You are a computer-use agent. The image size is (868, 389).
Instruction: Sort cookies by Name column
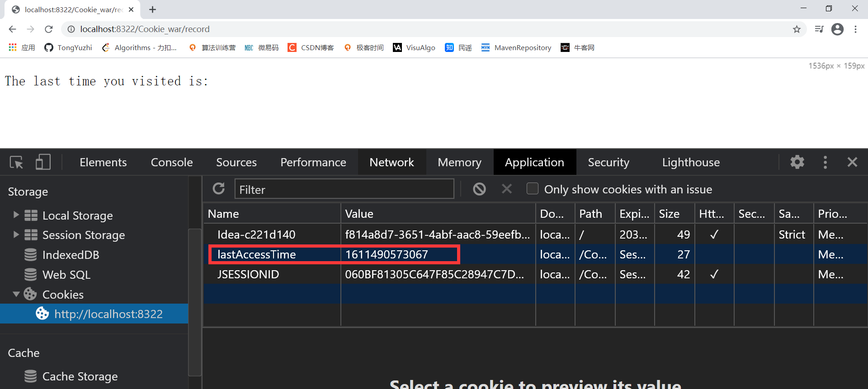click(272, 214)
